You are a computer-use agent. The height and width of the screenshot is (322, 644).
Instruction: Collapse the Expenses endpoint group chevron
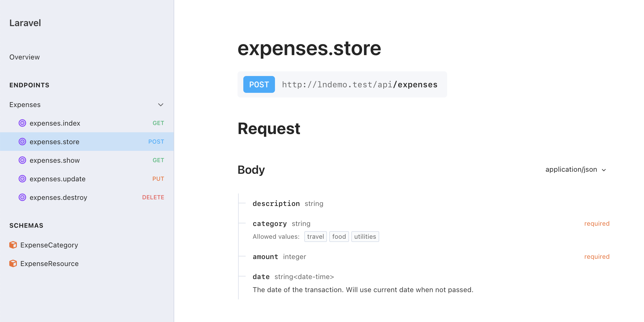(161, 105)
